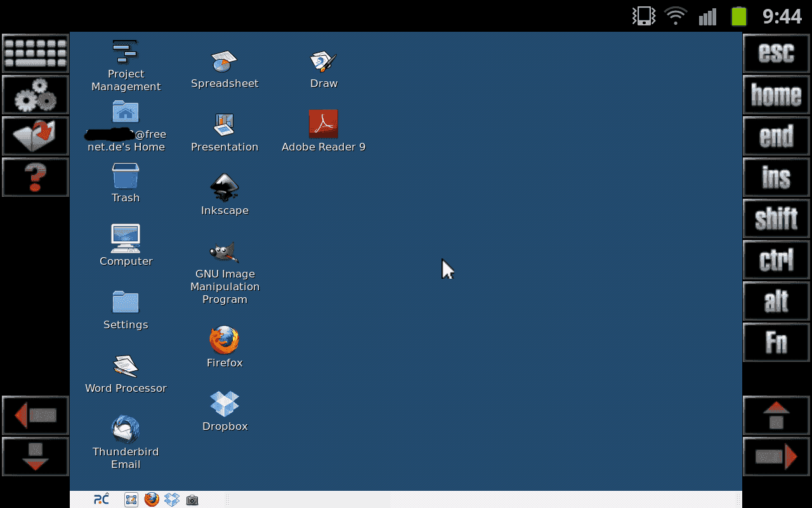Viewport: 812px width, 508px height.
Task: Open the gears settings button in sidebar
Action: click(36, 95)
